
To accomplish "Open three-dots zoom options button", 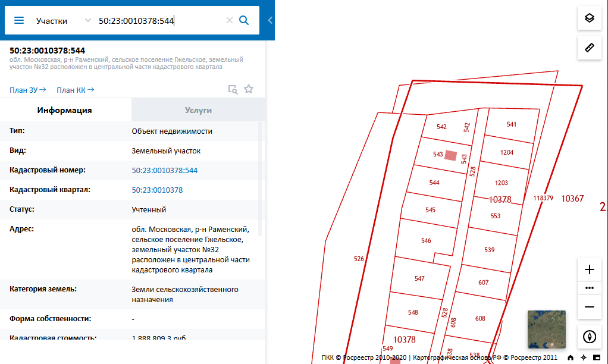I will (589, 288).
